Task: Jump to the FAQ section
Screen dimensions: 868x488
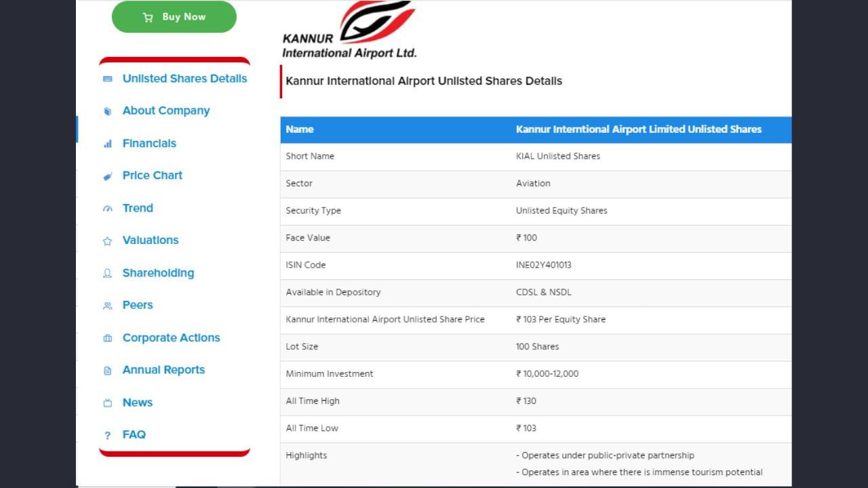Action: (134, 434)
